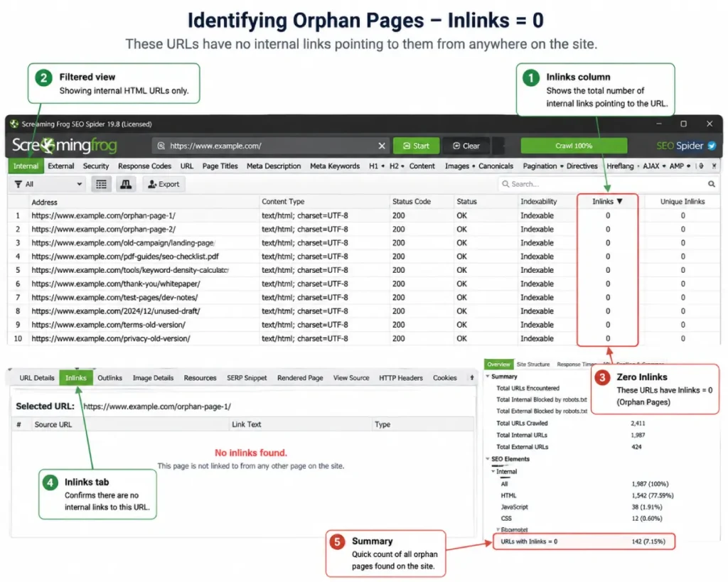The width and height of the screenshot is (728, 582).
Task: Switch to the HTTP Headers tab
Action: click(401, 378)
